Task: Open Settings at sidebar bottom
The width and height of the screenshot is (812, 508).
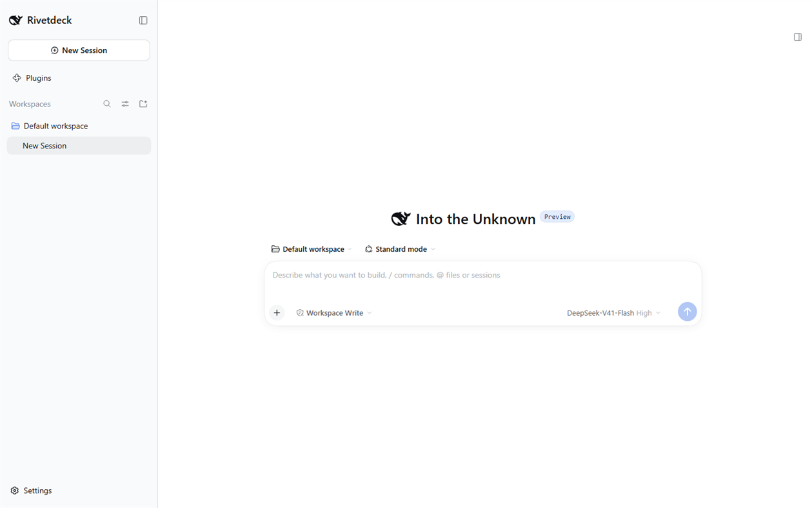Action: pos(32,491)
